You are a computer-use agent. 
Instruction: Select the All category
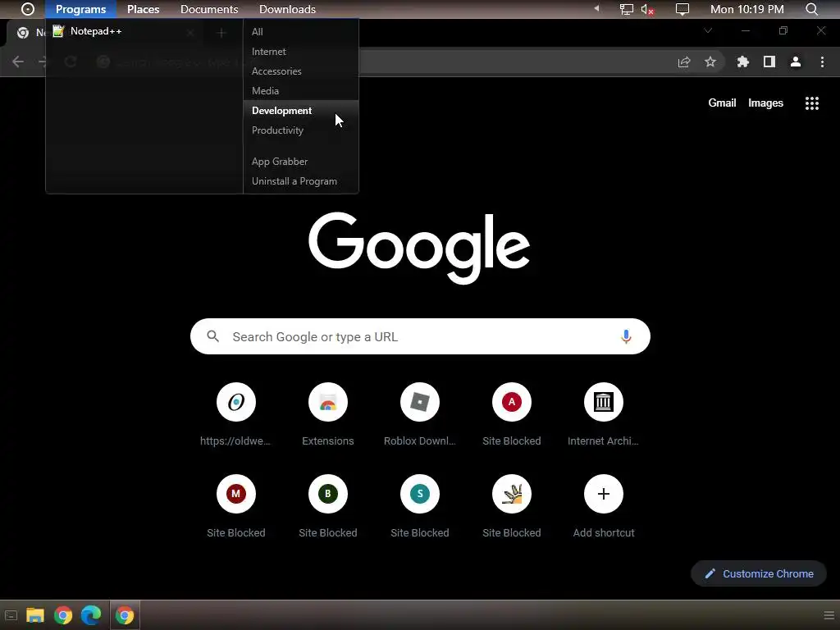tap(257, 32)
